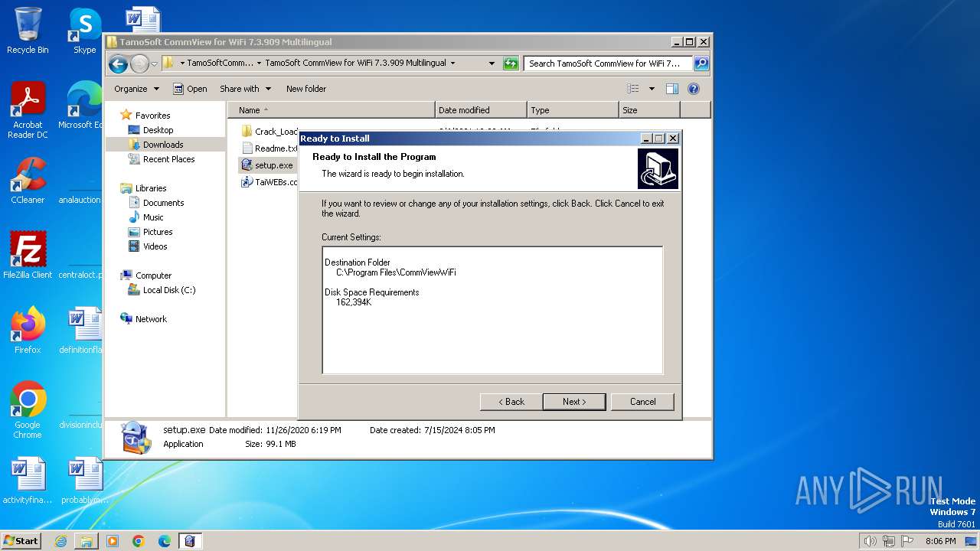
Task: Open the Organize menu
Action: [136, 89]
